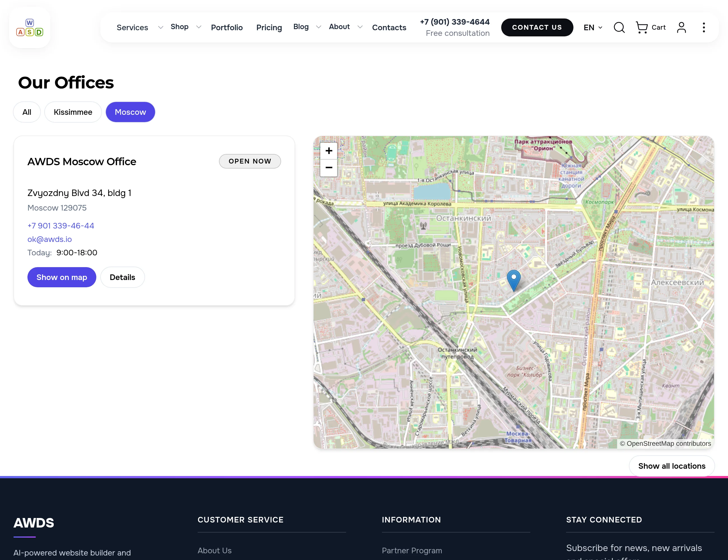
Task: Open the Moscow office Details
Action: pyautogui.click(x=122, y=277)
